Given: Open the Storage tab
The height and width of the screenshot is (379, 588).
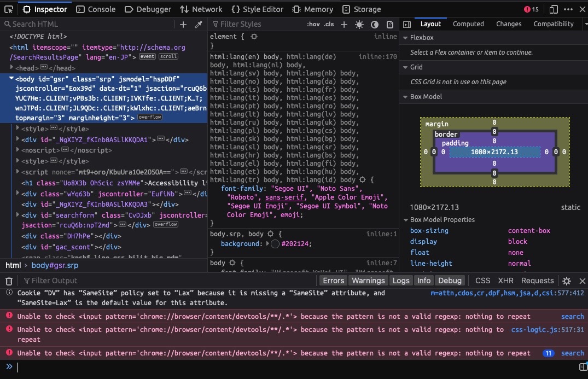Looking at the screenshot, I should point(362,9).
